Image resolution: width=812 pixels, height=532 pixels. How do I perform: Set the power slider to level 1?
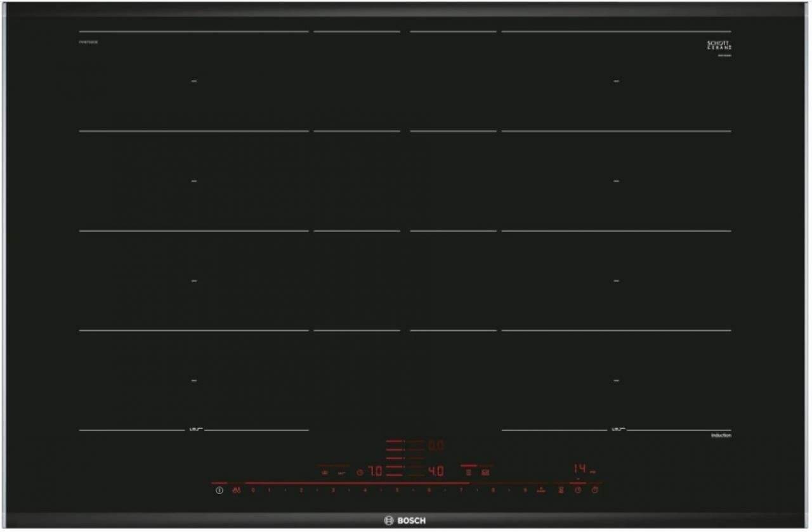coord(269,490)
